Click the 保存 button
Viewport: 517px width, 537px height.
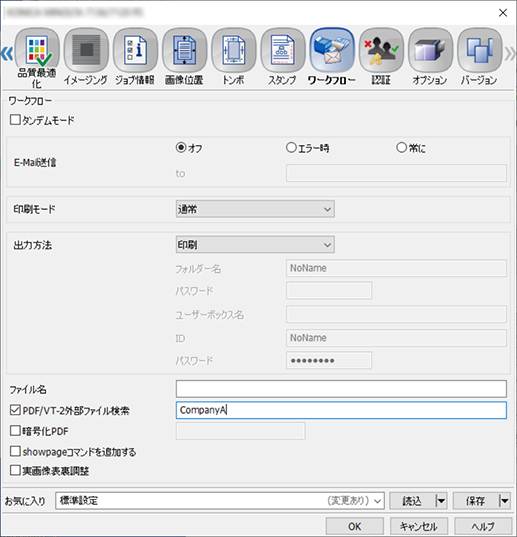point(476,501)
